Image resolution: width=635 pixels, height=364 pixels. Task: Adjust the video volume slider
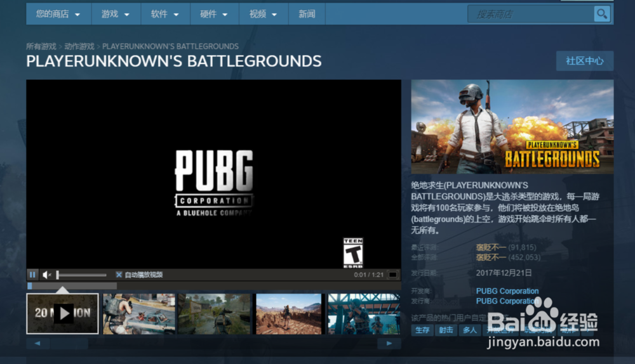point(81,275)
